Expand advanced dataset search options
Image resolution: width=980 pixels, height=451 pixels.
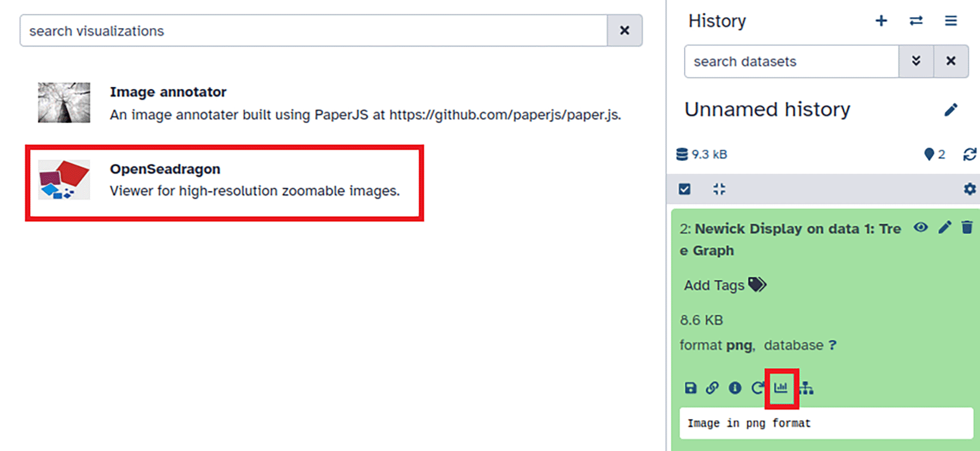coord(916,61)
